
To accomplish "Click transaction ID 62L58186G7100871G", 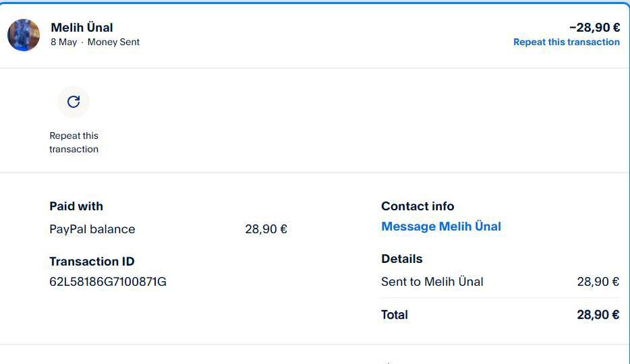I will [x=108, y=282].
